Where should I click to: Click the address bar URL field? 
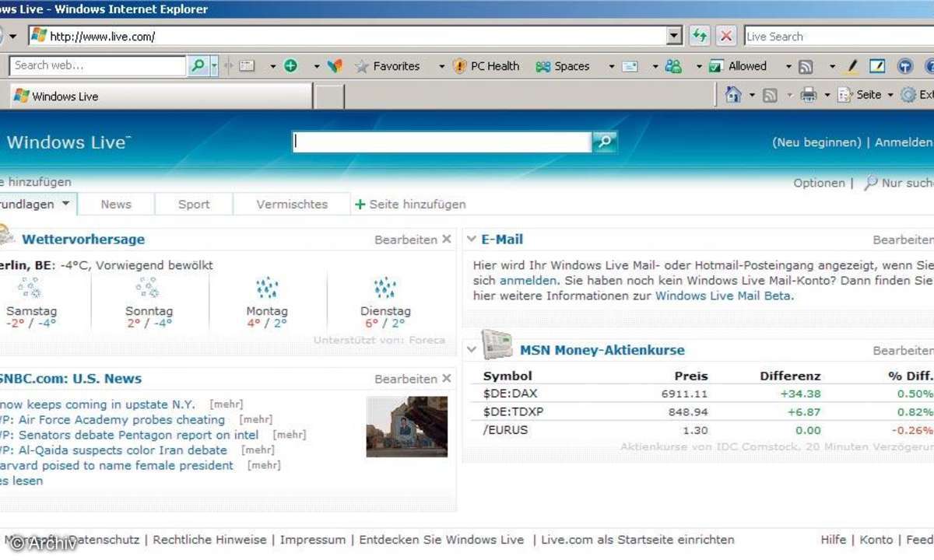pos(347,36)
